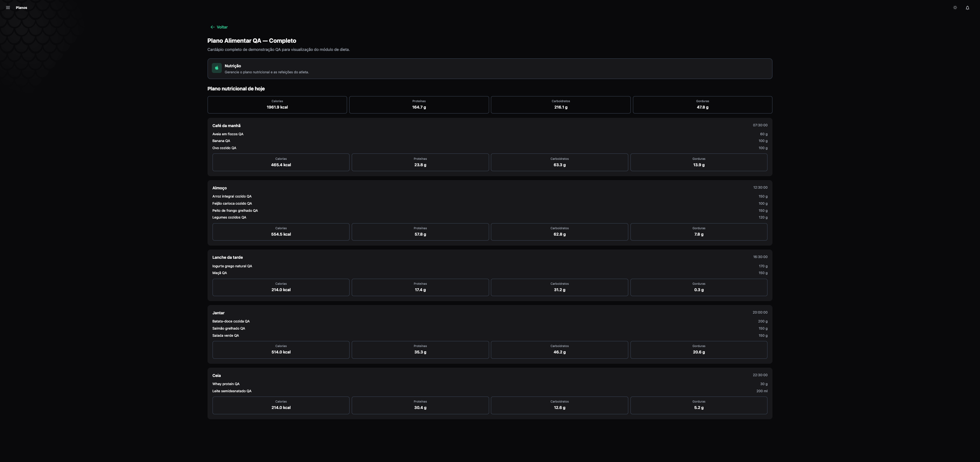Select Batata-doce cozida QA
Image resolution: width=980 pixels, height=462 pixels.
pyautogui.click(x=231, y=321)
